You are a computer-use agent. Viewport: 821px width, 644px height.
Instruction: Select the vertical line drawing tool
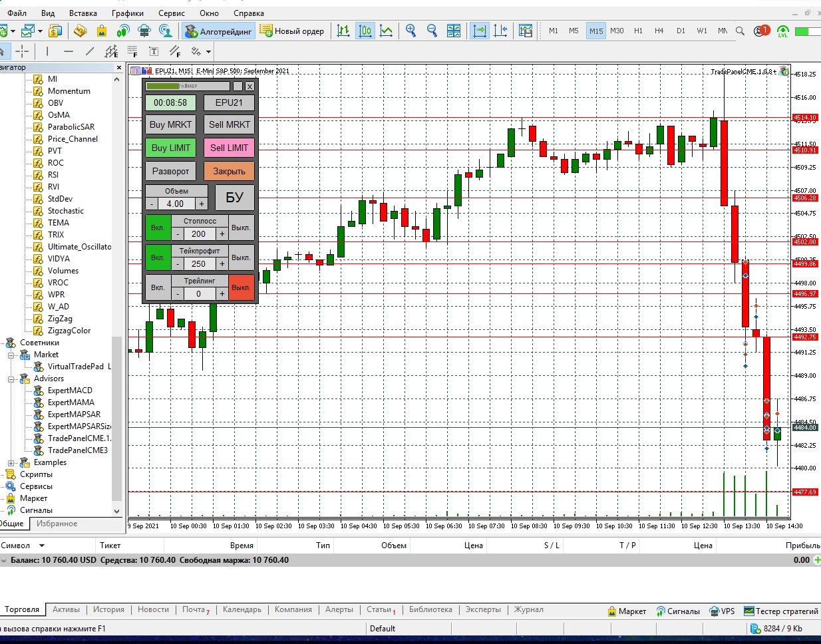(47, 51)
